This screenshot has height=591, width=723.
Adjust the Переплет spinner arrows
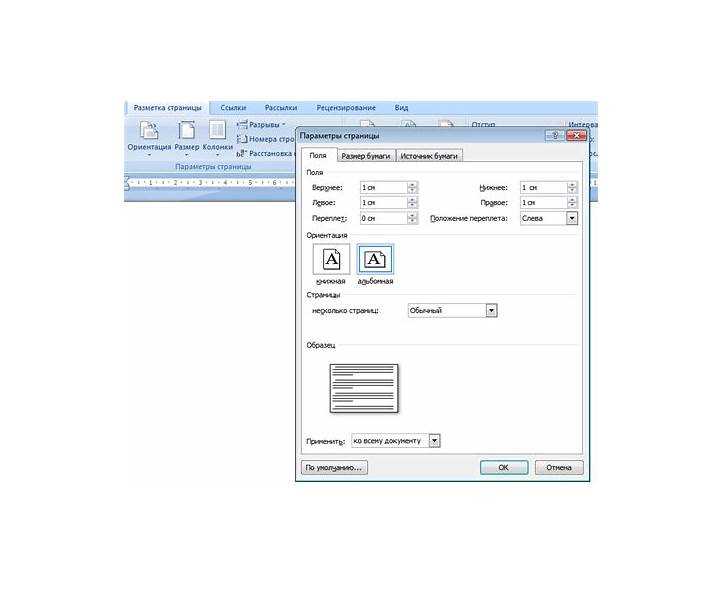(413, 218)
